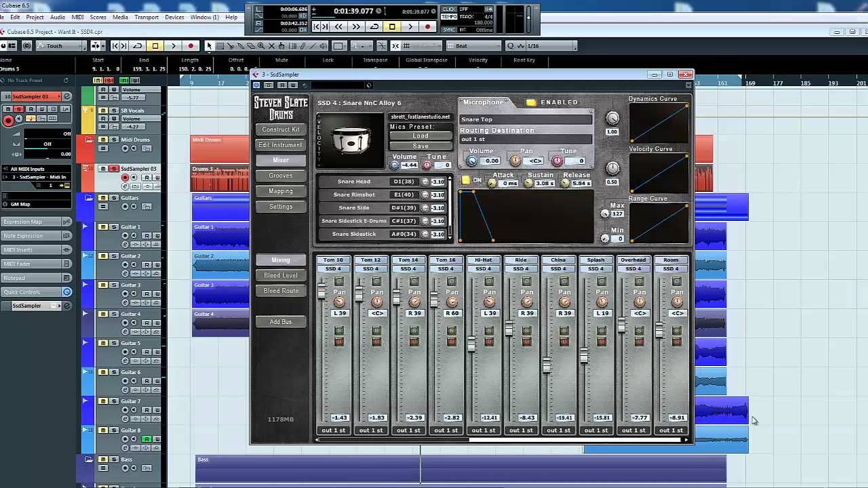Open the Beat grid type dropdown
Screen dimensions: 868x488
(x=473, y=46)
